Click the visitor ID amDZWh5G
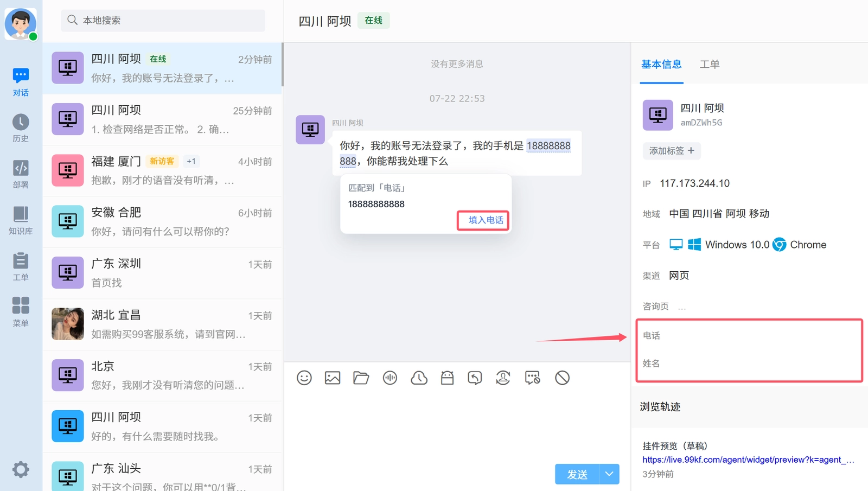The height and width of the screenshot is (491, 868). (701, 123)
